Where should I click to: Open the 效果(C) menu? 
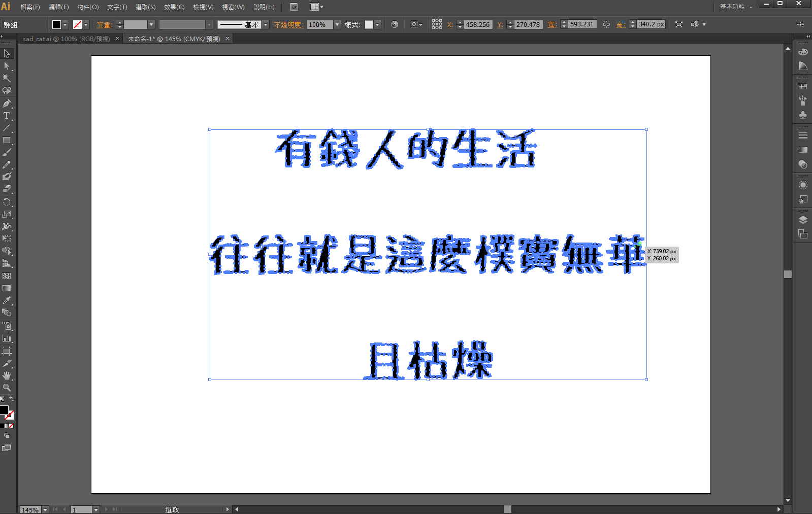point(174,7)
